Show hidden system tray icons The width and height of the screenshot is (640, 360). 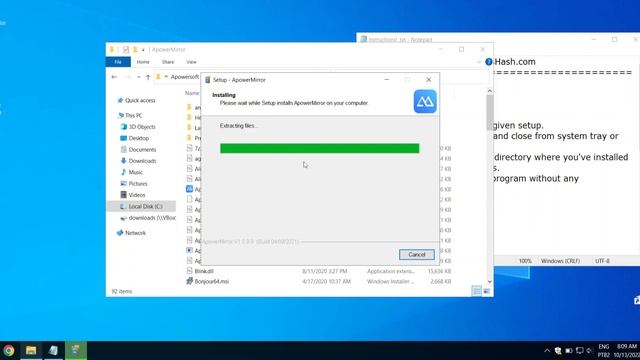[547, 351]
